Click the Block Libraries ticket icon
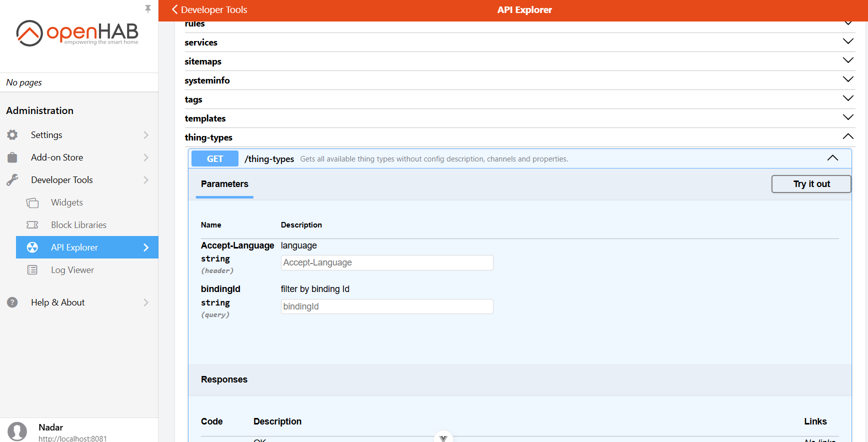 (x=32, y=225)
